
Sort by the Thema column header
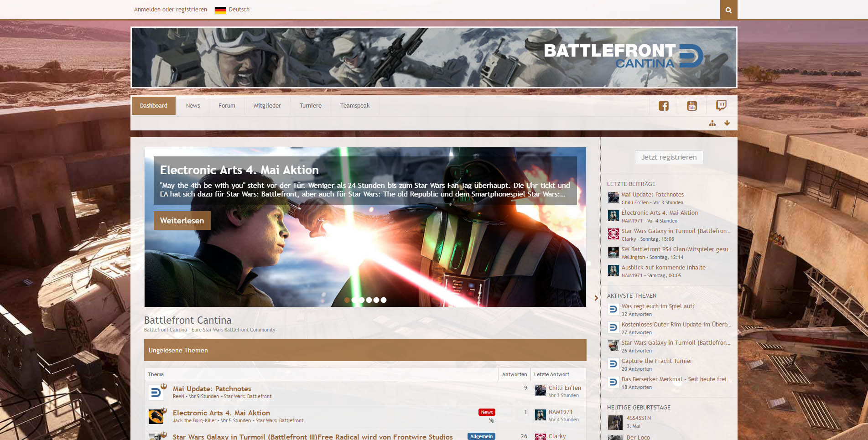coord(156,374)
